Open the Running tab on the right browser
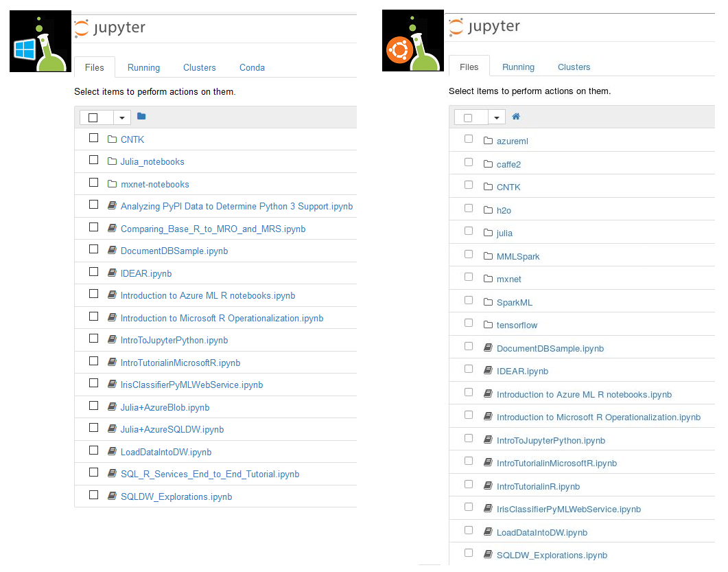 pyautogui.click(x=518, y=67)
